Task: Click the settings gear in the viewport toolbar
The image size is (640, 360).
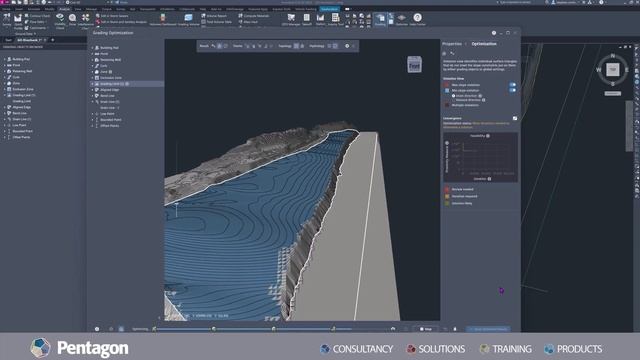Action: (347, 46)
